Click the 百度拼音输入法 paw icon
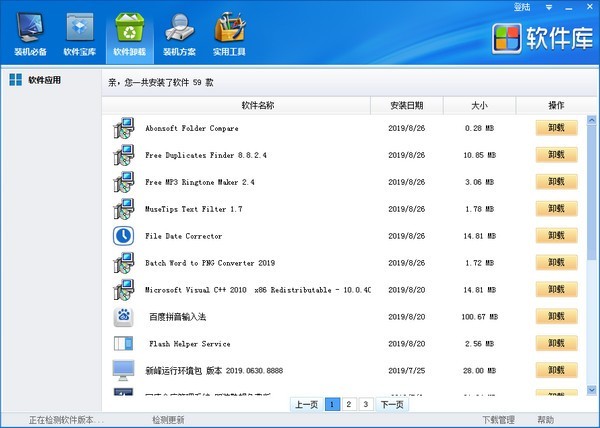The image size is (600, 428). coord(124,317)
